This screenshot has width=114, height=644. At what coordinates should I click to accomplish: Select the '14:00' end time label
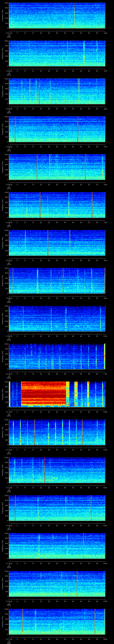(105, 487)
